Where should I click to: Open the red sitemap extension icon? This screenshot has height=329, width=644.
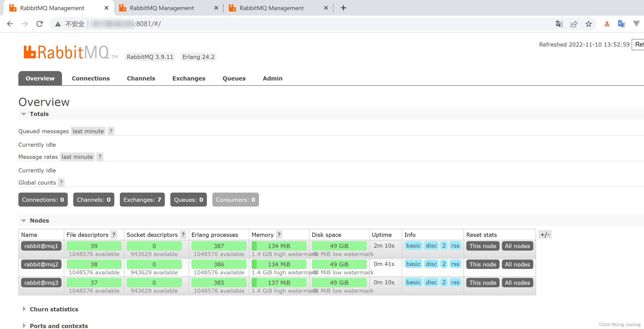pyautogui.click(x=607, y=24)
